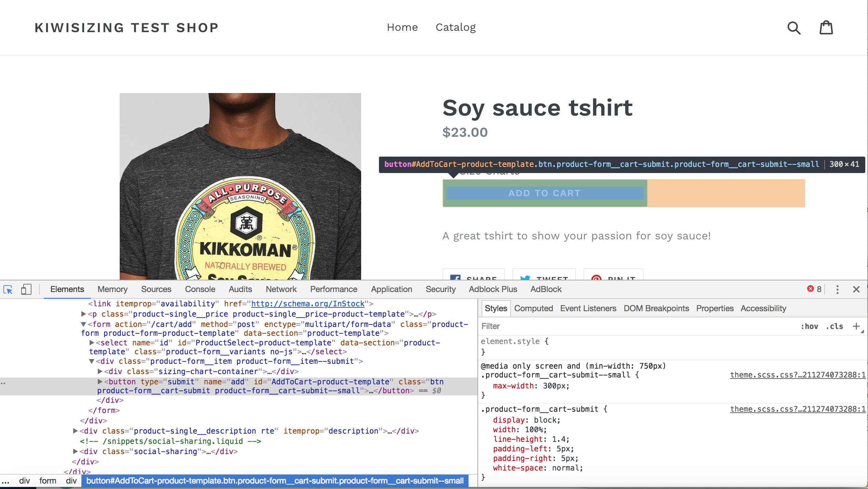Click the Pinterest Pin It button

pos(614,275)
